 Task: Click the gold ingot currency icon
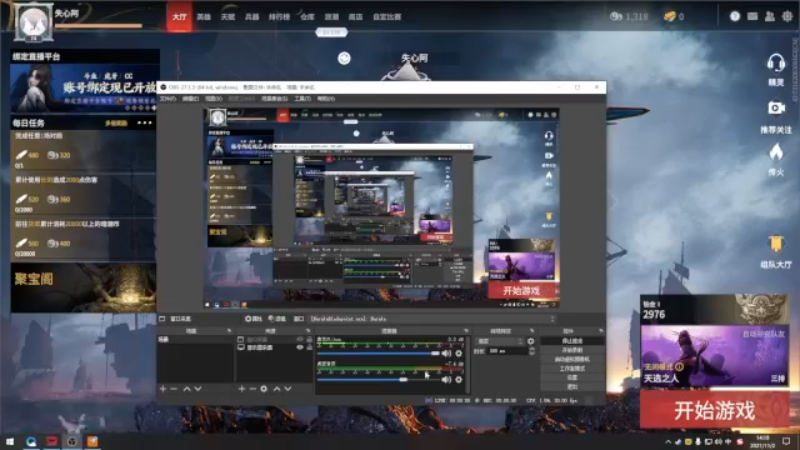coord(669,16)
